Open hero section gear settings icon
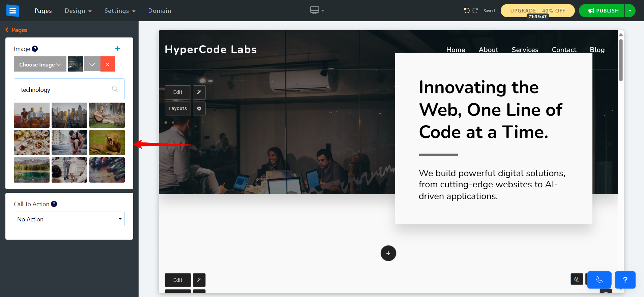Screen dimensions: 644x297 (x=199, y=108)
